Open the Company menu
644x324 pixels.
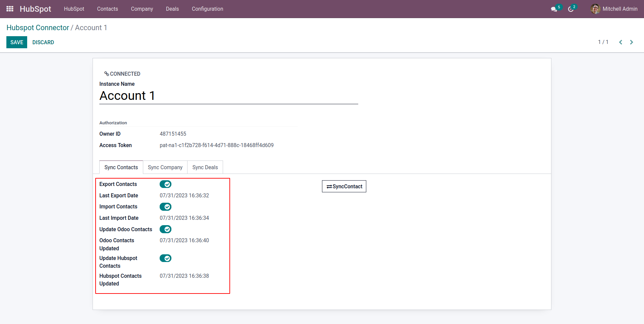click(142, 9)
